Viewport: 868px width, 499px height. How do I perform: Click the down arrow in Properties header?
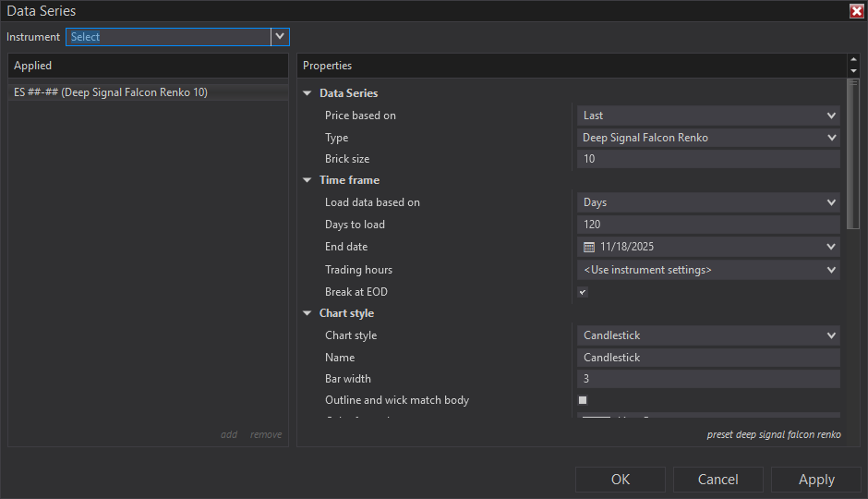tap(852, 71)
